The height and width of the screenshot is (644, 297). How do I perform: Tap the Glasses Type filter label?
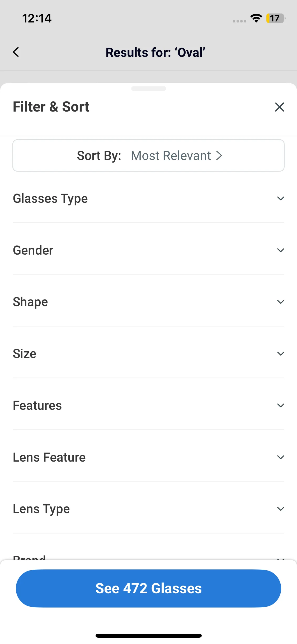[x=50, y=199]
